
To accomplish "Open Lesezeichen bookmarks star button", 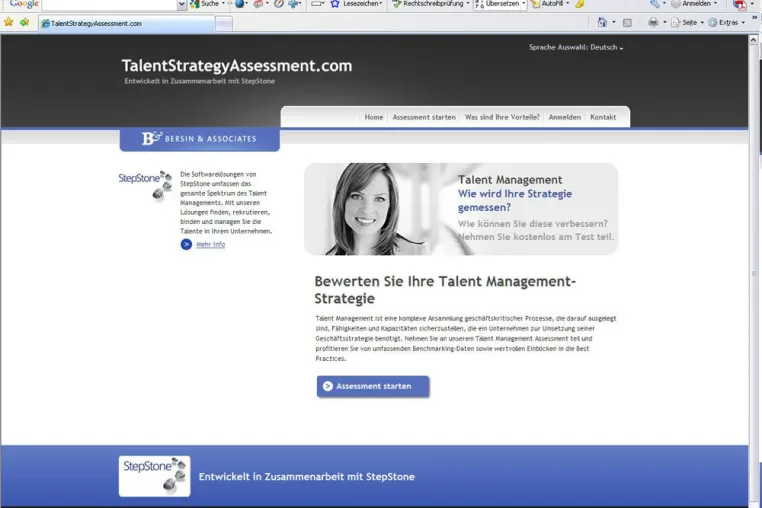I will coord(356,4).
